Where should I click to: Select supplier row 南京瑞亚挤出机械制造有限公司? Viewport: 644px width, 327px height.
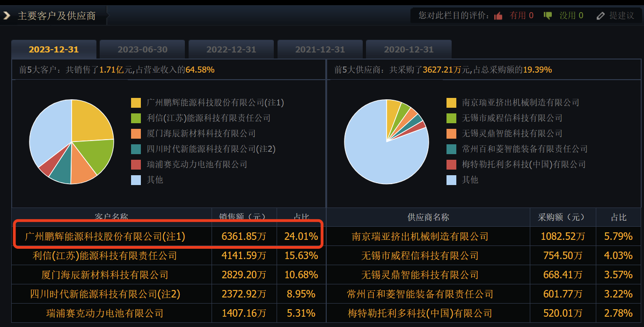[483, 237]
